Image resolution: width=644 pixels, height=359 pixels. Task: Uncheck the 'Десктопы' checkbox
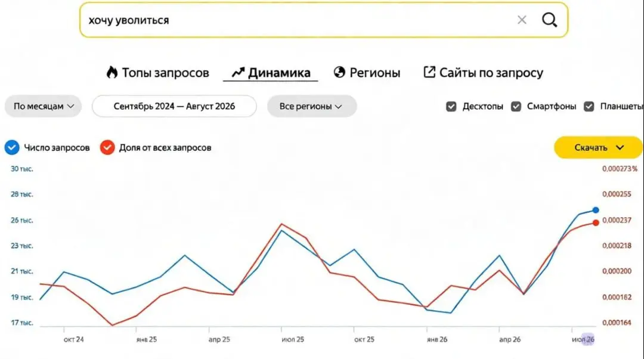coord(451,106)
